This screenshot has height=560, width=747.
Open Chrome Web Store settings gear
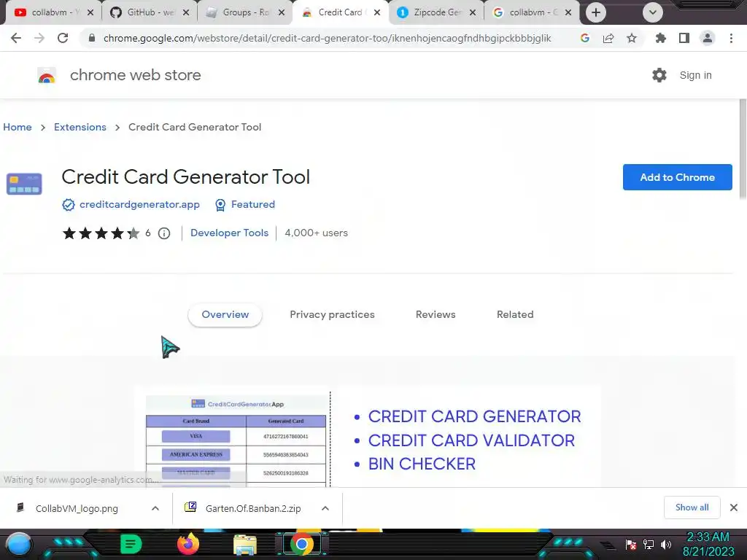(659, 75)
